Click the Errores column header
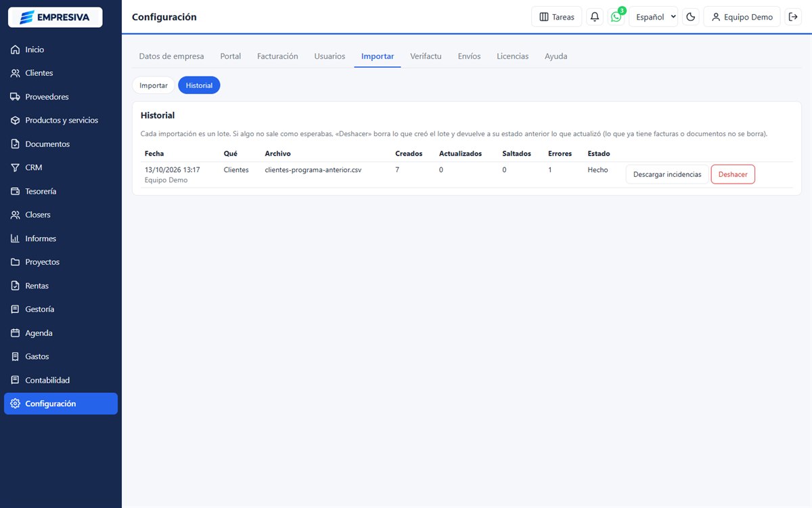The height and width of the screenshot is (508, 812). coord(560,154)
